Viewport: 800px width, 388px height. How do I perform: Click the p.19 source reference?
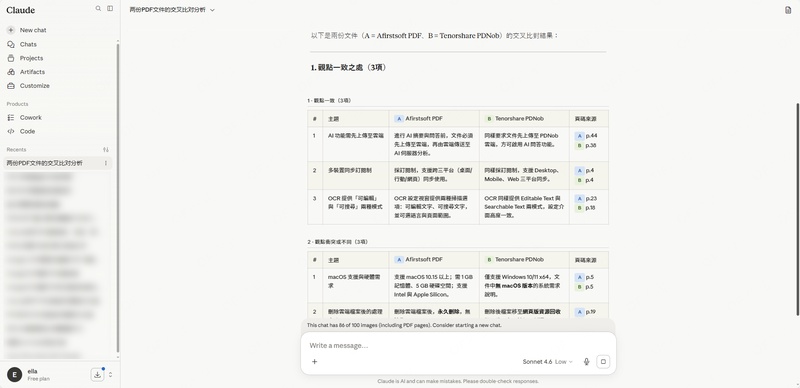(x=591, y=311)
